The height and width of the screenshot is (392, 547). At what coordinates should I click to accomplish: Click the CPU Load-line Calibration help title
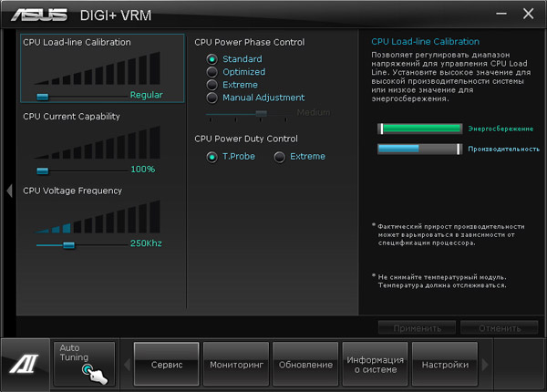[425, 42]
